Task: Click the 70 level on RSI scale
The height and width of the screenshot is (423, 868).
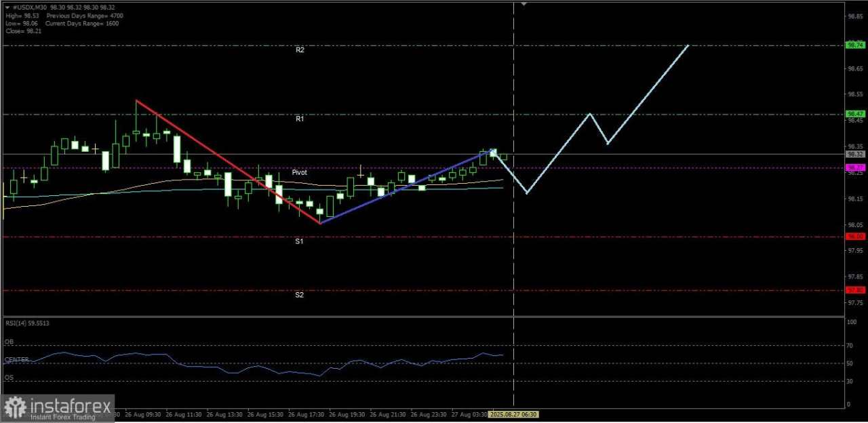Action: tap(851, 346)
